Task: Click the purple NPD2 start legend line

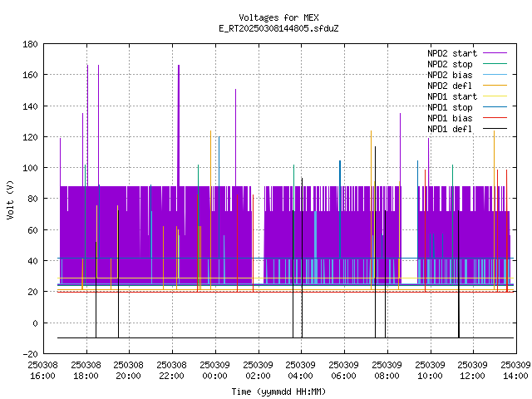Action: (x=495, y=53)
